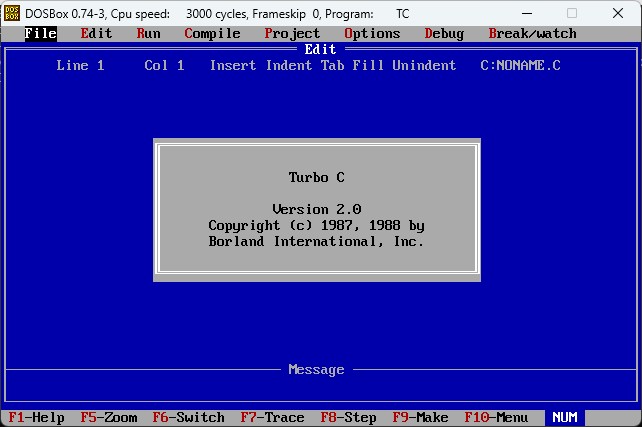Click the Insert mode indicator
This screenshot has width=642, height=427.
coord(233,66)
